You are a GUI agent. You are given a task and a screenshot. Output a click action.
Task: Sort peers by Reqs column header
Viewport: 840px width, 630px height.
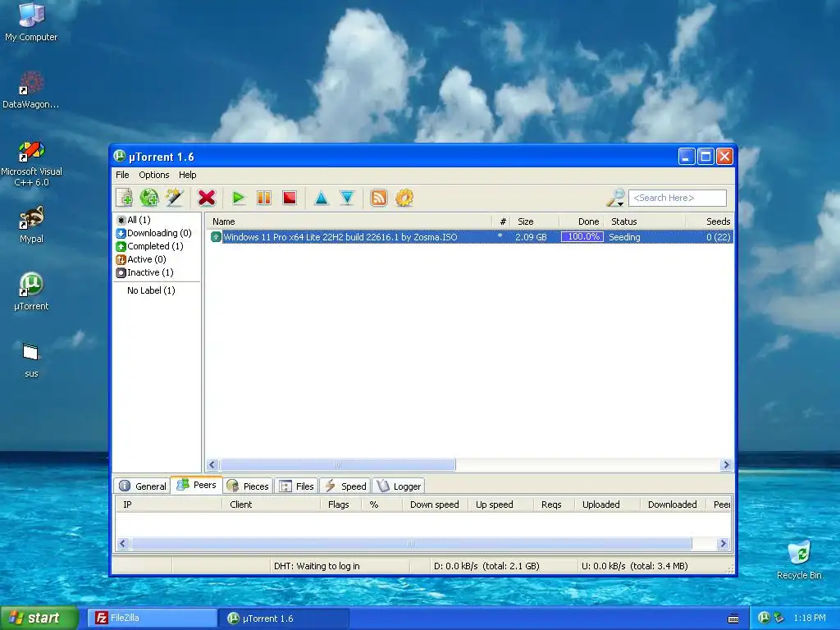[x=554, y=504]
